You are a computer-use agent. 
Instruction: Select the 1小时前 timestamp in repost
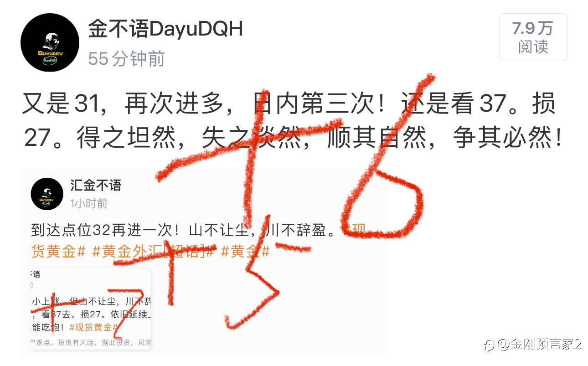[x=88, y=203]
